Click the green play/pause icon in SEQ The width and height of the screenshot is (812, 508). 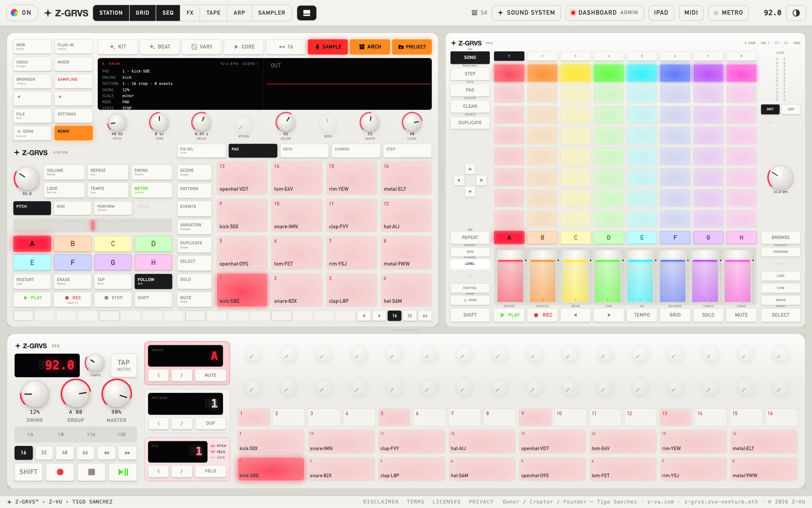123,472
